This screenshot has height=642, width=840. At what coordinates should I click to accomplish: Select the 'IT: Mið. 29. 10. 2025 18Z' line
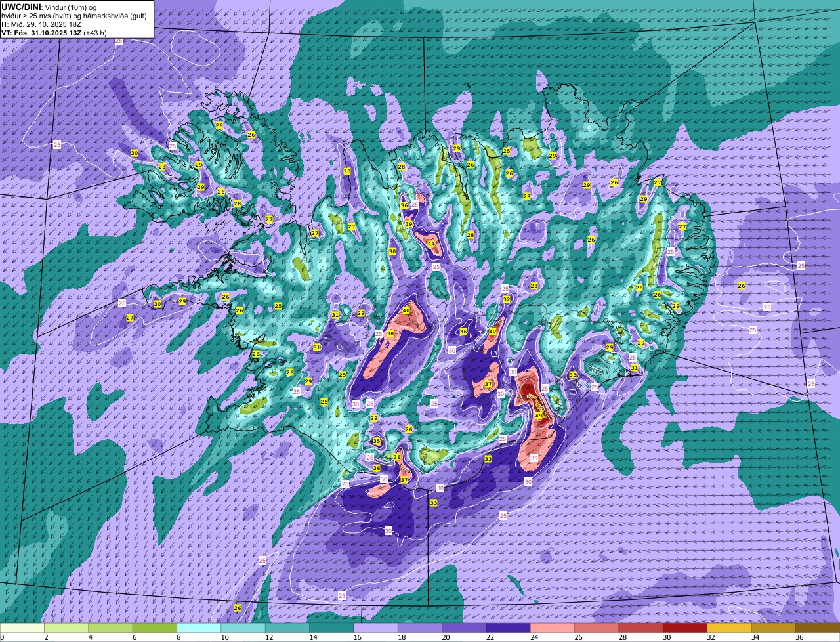[x=41, y=24]
